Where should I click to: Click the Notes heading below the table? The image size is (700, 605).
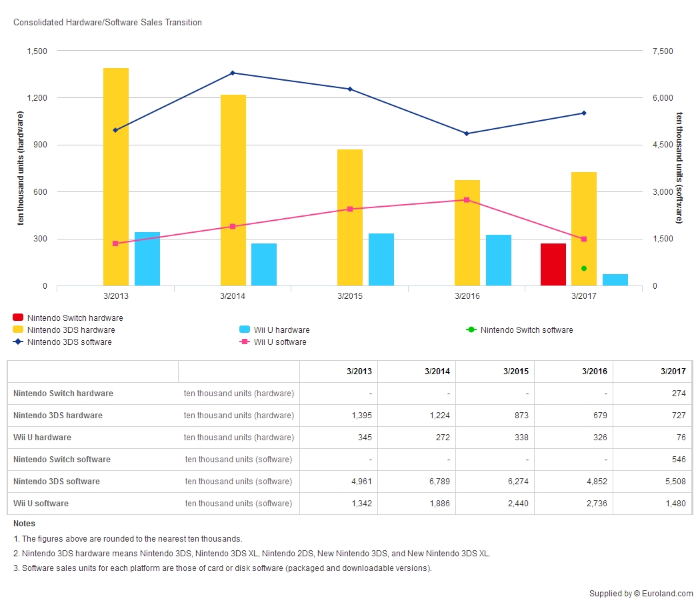(x=24, y=523)
